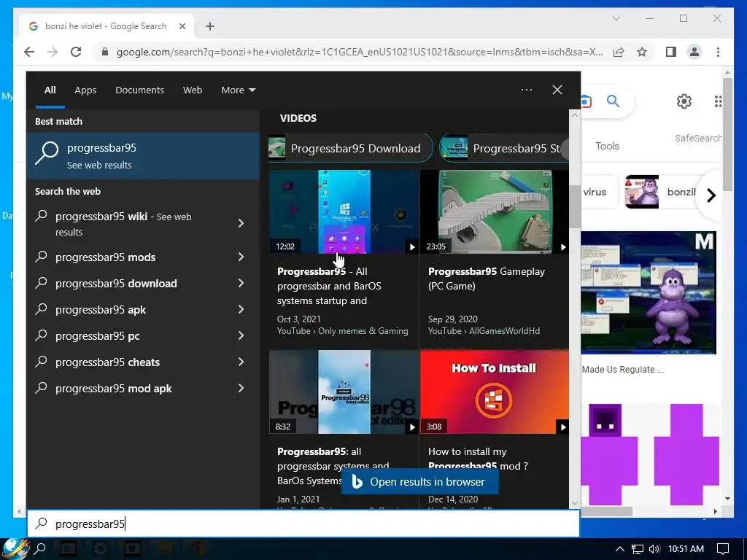
Task: Click the Chrome back arrow
Action: pyautogui.click(x=29, y=52)
